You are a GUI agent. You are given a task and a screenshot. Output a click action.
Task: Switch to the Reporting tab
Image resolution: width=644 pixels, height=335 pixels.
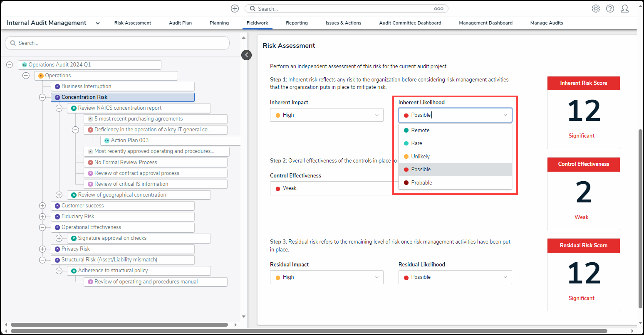297,23
